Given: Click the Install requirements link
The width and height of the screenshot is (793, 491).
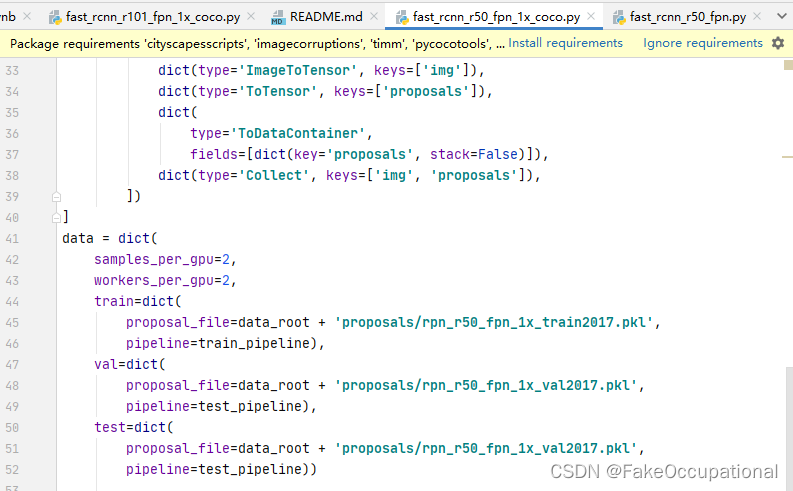Looking at the screenshot, I should [565, 43].
